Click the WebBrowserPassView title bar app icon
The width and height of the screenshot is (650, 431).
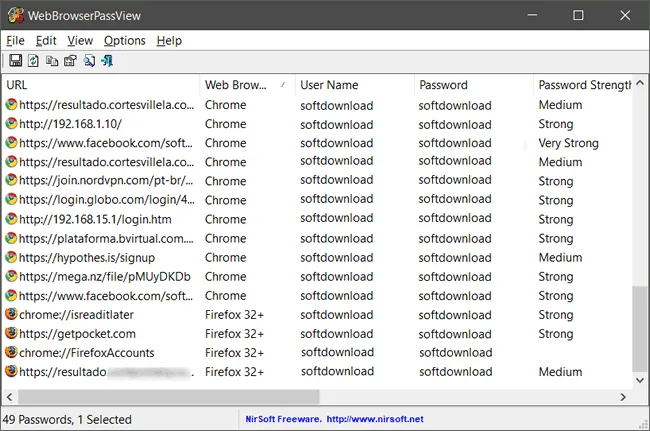[x=15, y=15]
